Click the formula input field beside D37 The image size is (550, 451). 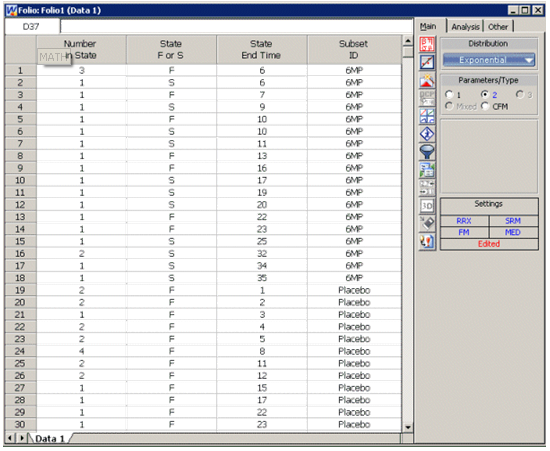click(x=236, y=27)
